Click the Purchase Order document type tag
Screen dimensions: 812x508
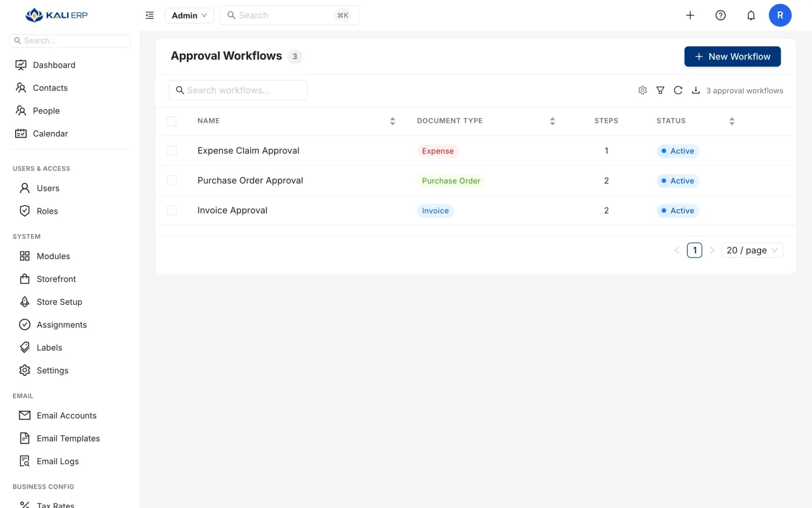(451, 181)
